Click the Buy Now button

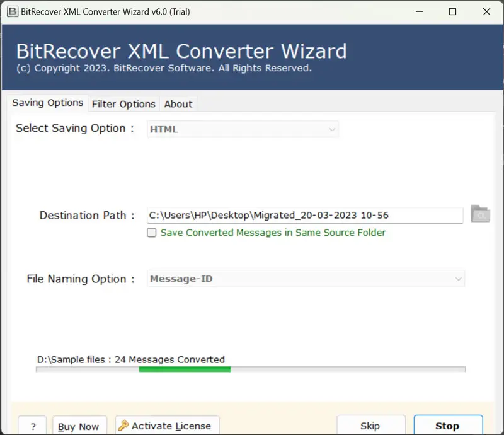(79, 426)
